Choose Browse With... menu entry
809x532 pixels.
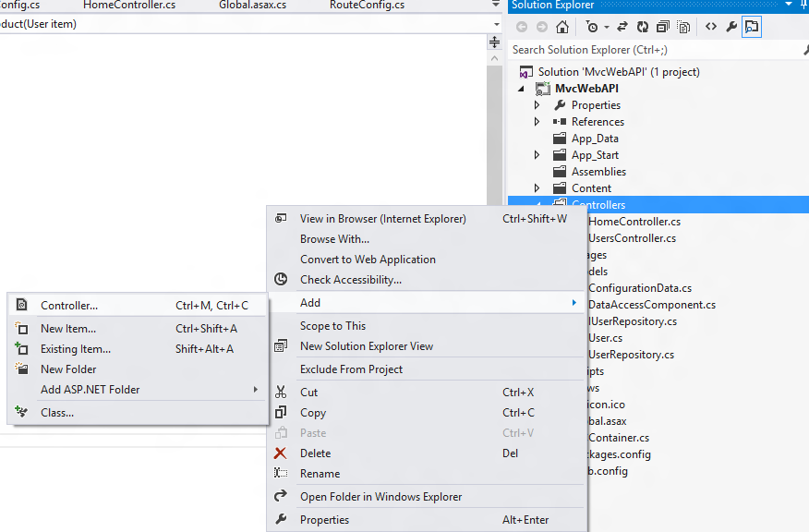[427, 239]
